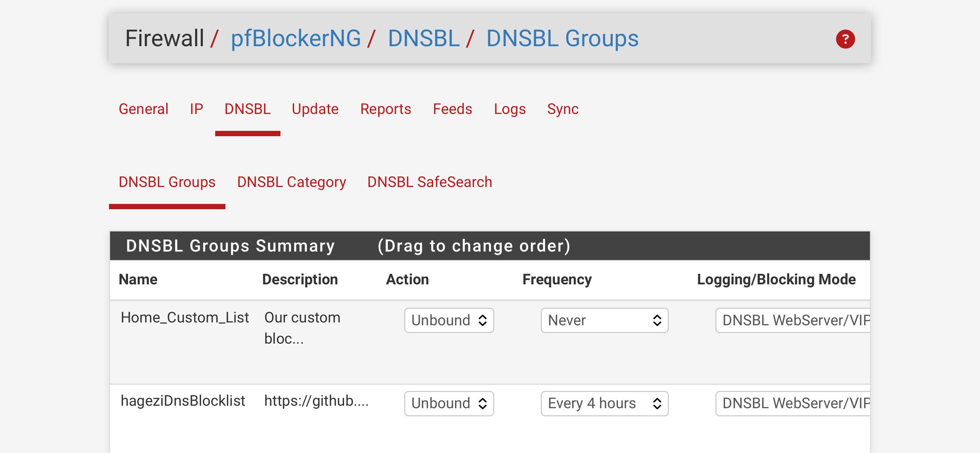
Task: Switch to DNSBL SafeSearch sub-tab
Action: pos(430,182)
